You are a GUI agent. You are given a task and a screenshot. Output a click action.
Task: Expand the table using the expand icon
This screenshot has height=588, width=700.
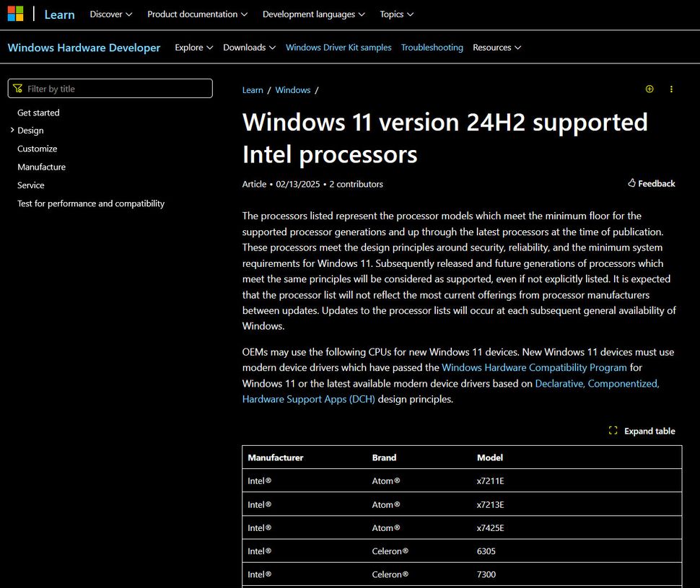point(613,430)
